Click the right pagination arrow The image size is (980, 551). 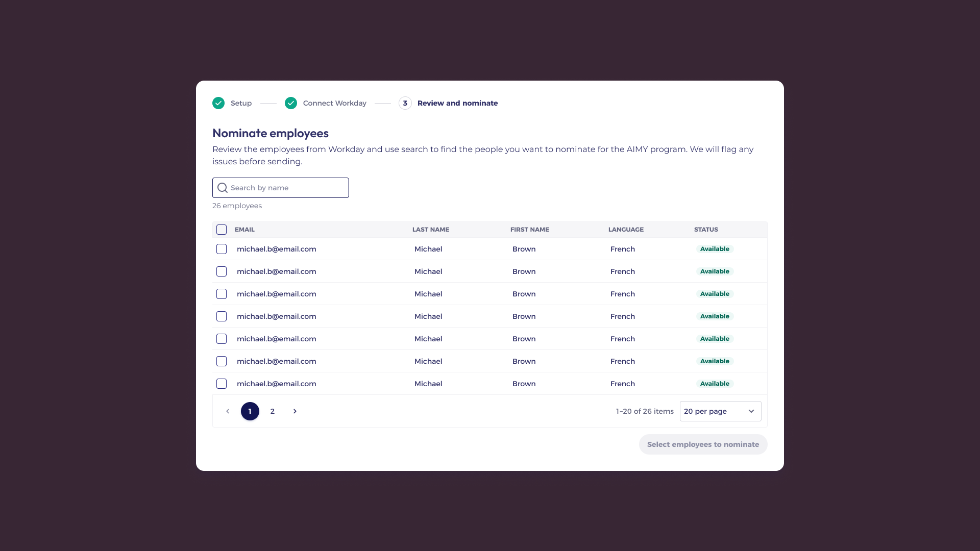pos(295,411)
